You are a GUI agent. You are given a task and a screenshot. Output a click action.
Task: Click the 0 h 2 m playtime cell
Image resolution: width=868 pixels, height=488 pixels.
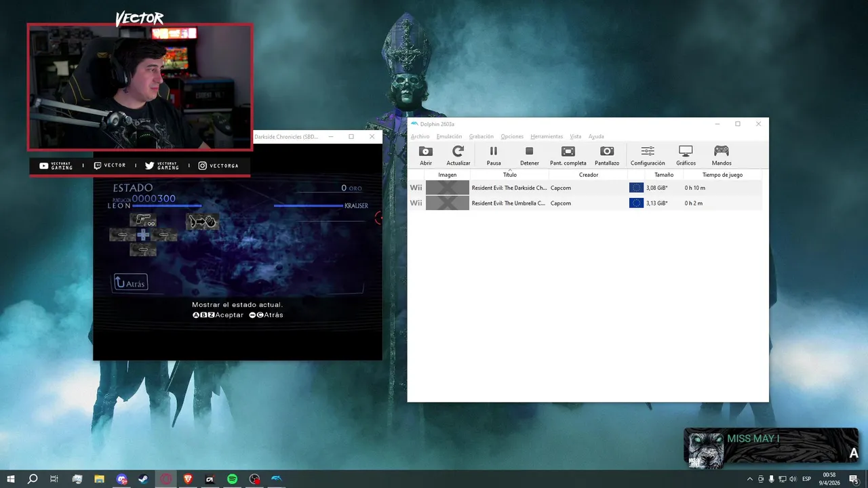pos(694,203)
